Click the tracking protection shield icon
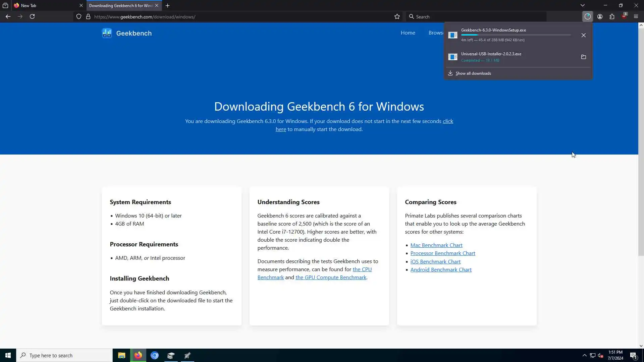644x362 pixels. click(x=79, y=16)
